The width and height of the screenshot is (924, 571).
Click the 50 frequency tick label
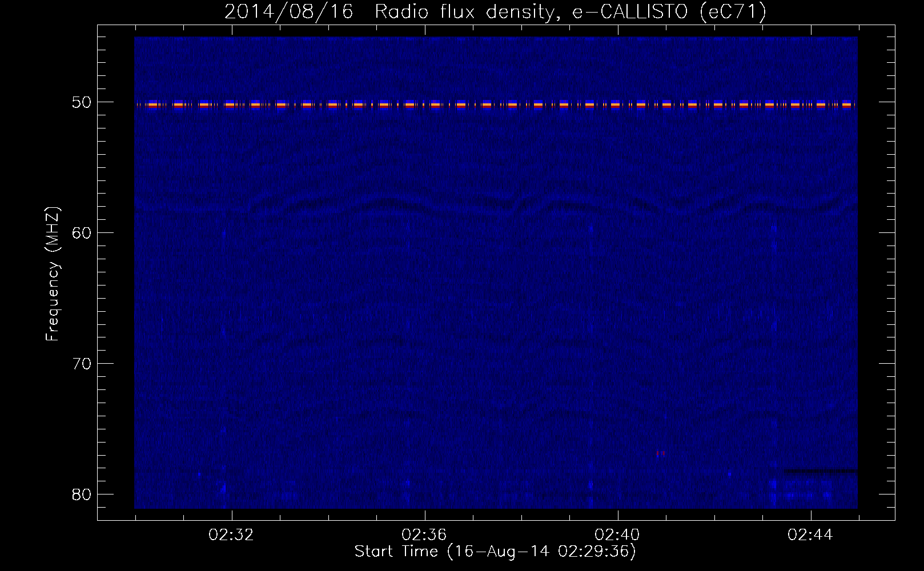(x=82, y=102)
